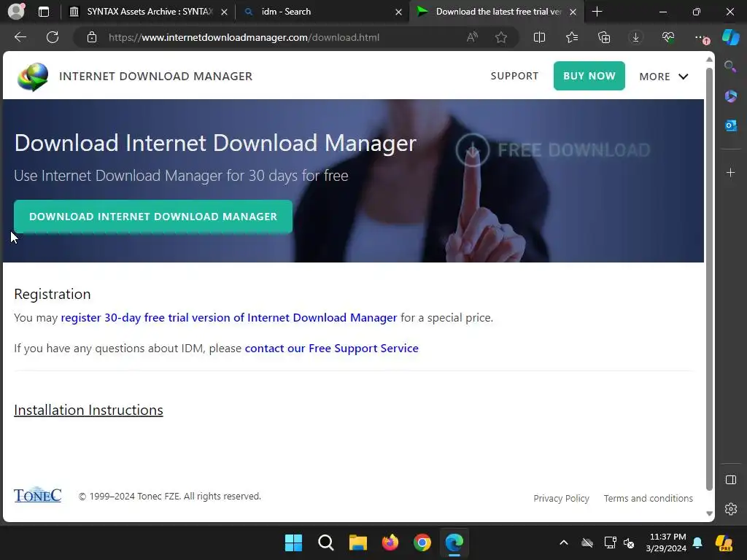This screenshot has width=747, height=560.
Task: Open Browser essentials heart icon
Action: [x=668, y=37]
